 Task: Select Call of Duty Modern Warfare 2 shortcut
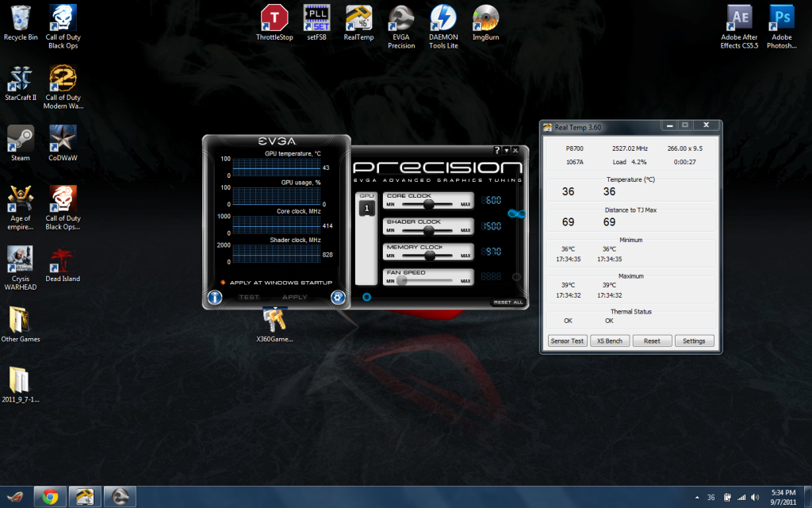click(63, 87)
